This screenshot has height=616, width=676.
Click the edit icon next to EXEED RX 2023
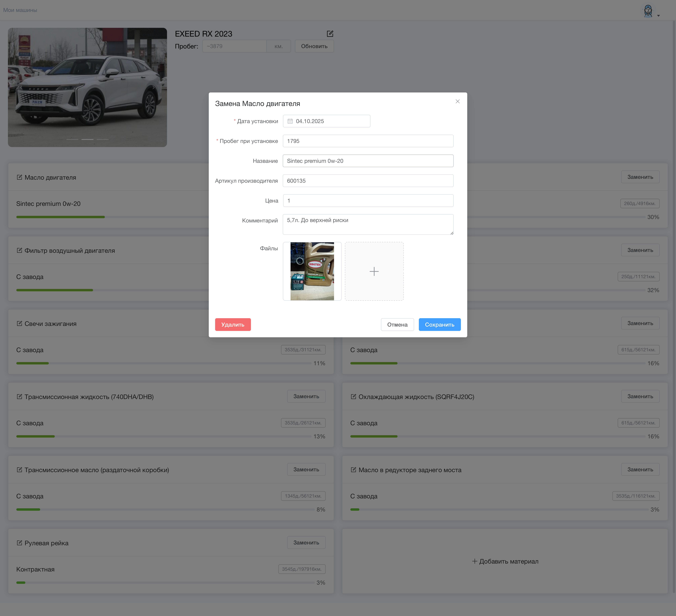pos(330,34)
